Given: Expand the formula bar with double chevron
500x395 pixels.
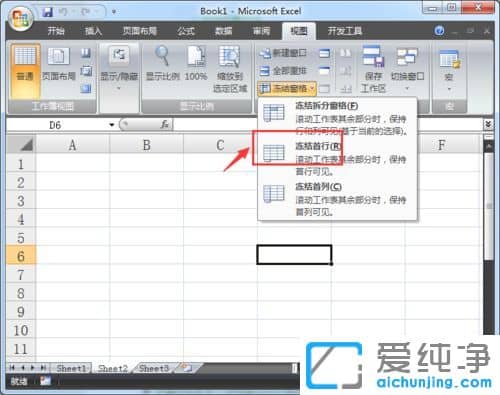Looking at the screenshot, I should [x=488, y=125].
